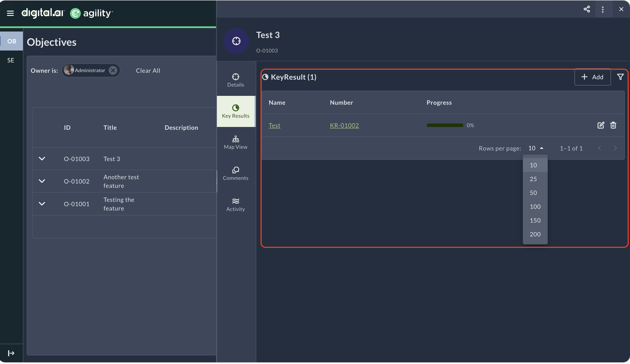
Task: Open the vertical three-dot more options menu
Action: (x=603, y=9)
